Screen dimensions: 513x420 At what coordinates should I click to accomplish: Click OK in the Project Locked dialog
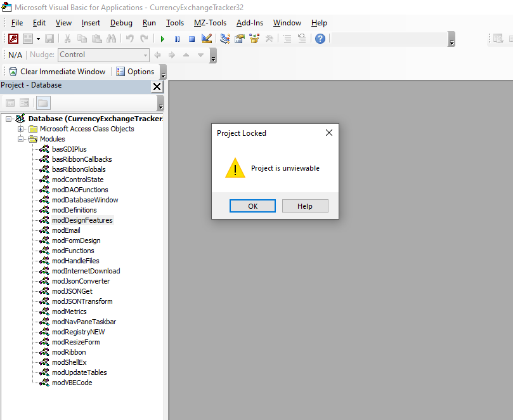pyautogui.click(x=252, y=206)
